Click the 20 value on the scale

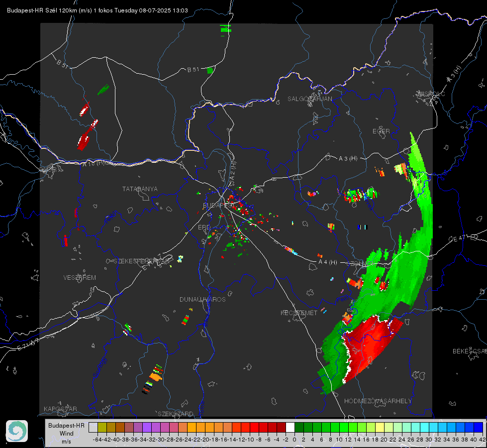pos(384,440)
